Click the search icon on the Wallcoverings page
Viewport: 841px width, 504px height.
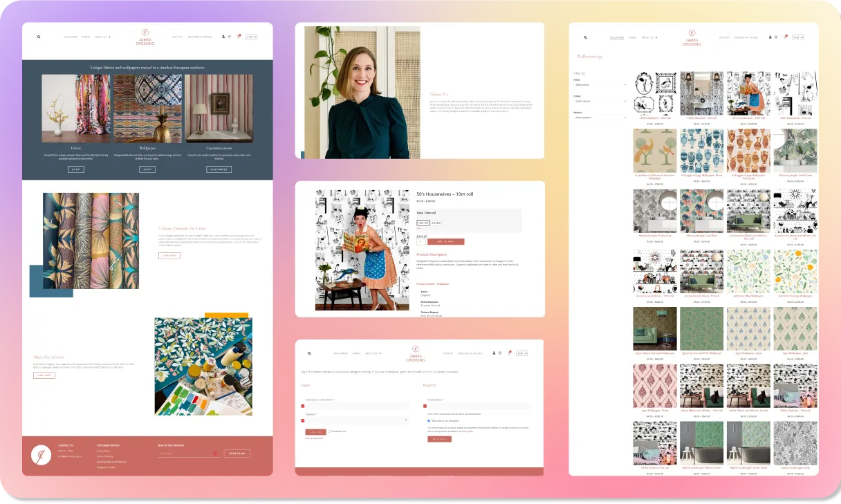click(x=585, y=37)
